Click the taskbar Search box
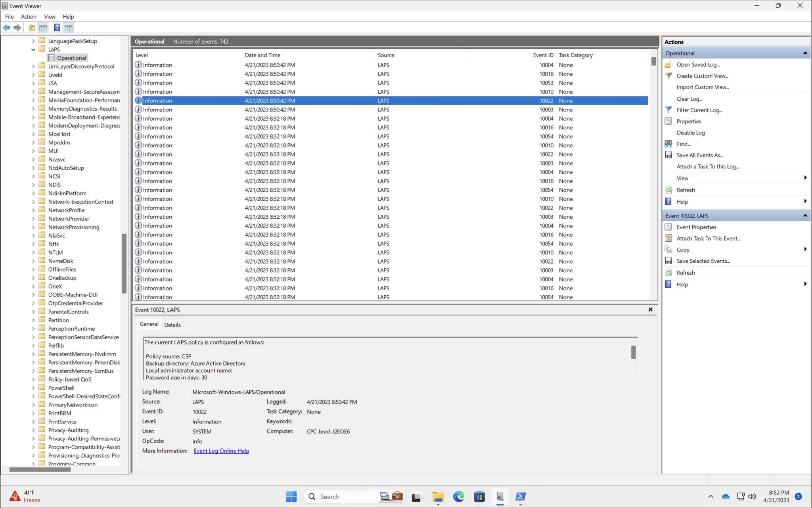Image resolution: width=812 pixels, height=508 pixels. point(354,496)
